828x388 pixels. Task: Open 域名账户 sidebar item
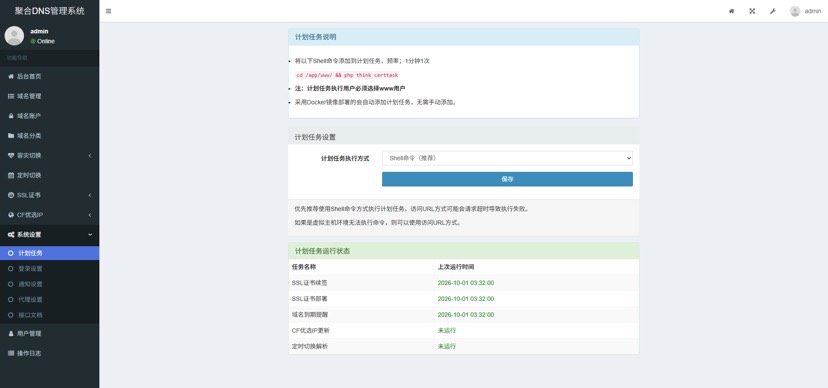point(50,116)
